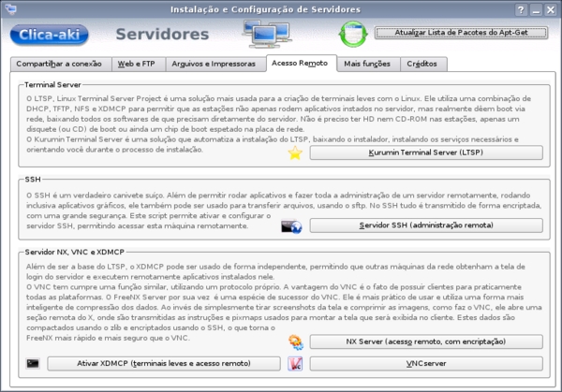Click Servidor SSH (administração remota) button
The height and width of the screenshot is (392, 562).
click(x=426, y=225)
